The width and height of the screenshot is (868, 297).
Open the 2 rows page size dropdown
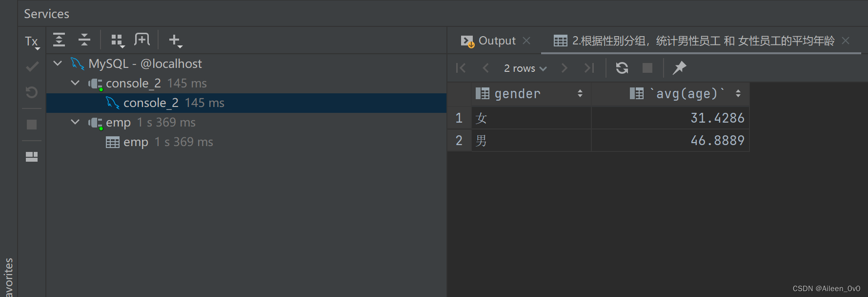coord(525,68)
